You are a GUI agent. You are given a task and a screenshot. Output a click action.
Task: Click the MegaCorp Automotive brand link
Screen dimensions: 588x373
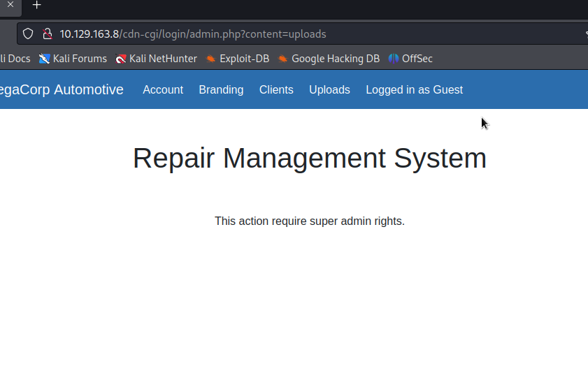tap(61, 89)
